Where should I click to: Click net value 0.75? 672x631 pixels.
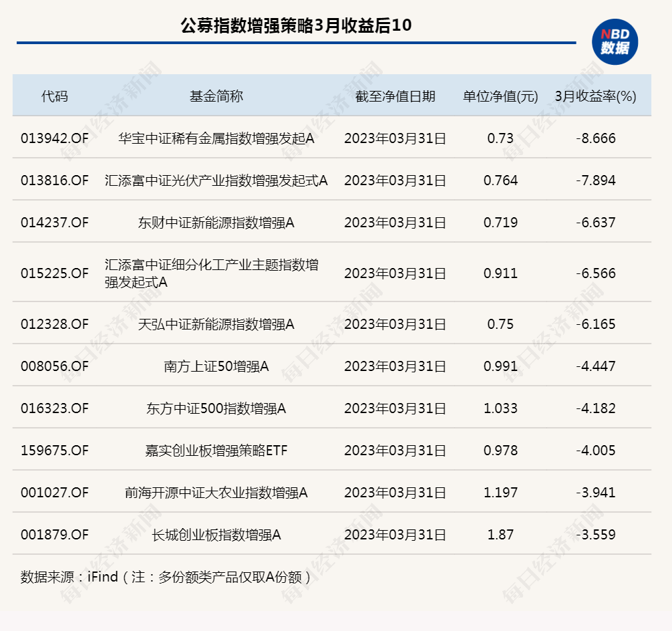tap(500, 324)
